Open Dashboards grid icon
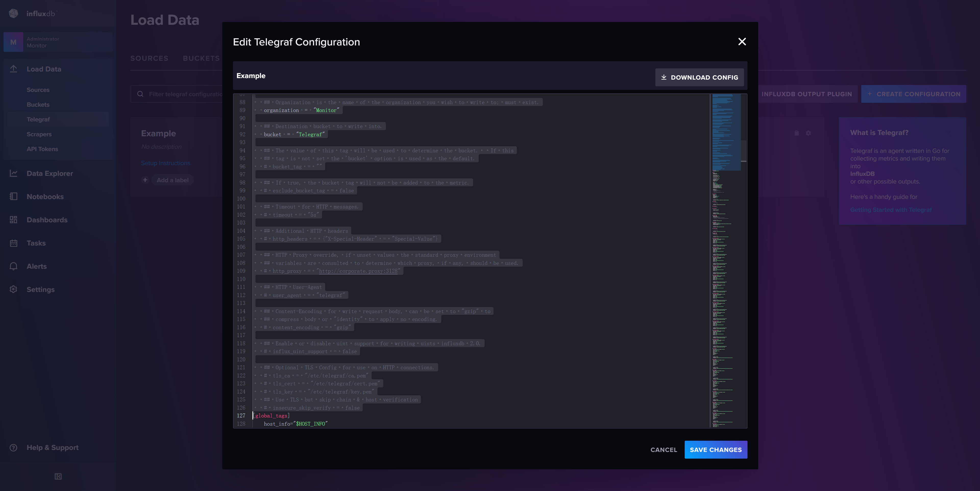980x491 pixels. pos(14,220)
